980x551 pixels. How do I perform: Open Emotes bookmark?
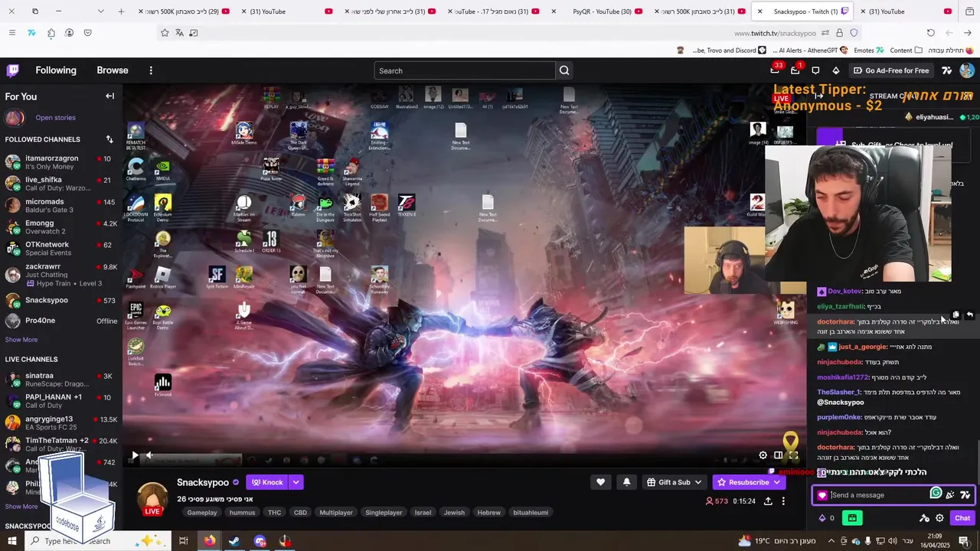(869, 51)
